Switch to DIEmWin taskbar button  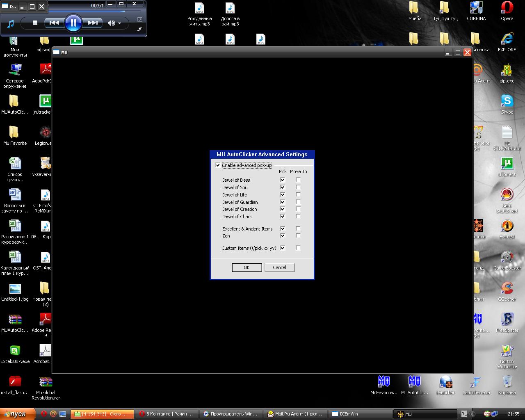[x=361, y=414]
